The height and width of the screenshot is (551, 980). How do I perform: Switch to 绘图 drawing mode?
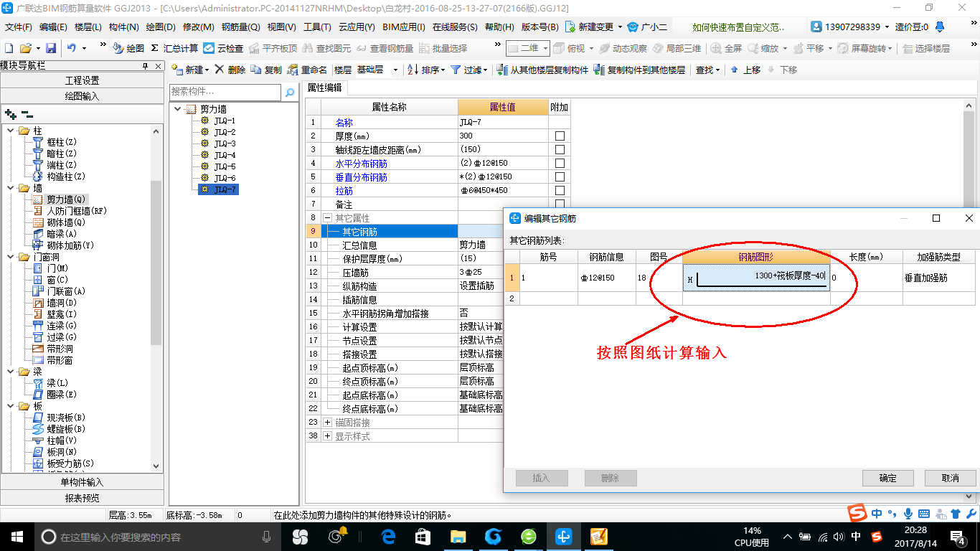[x=128, y=48]
